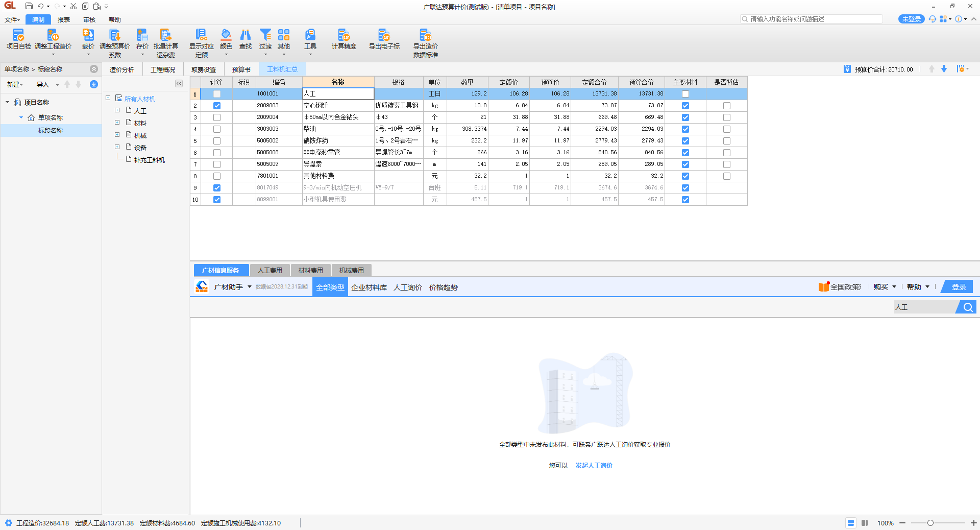Click 全国政策 link

click(845, 287)
